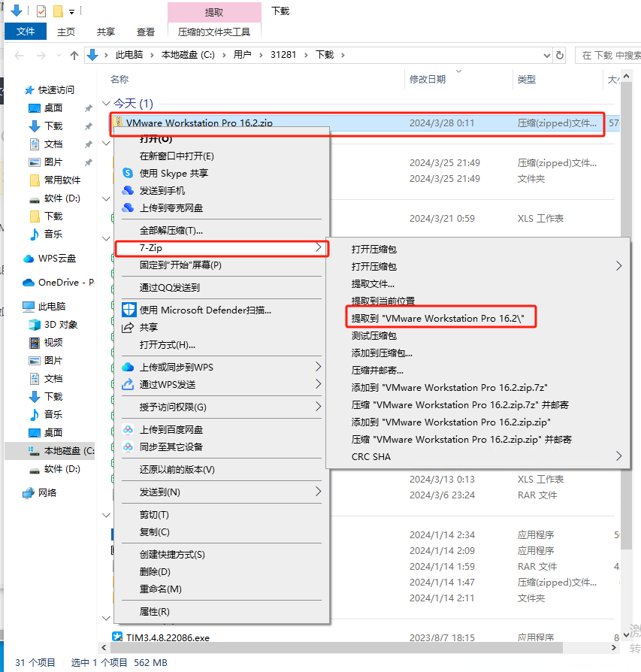Choose 通过QQ发送到
This screenshot has width=641, height=672.
170,287
